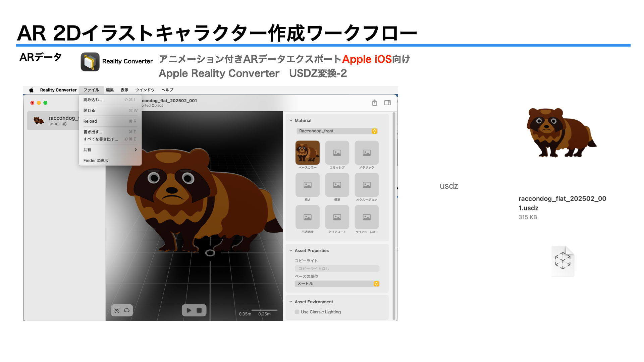
Task: Click the raccondog_flat_202502_001 window title
Action: tap(169, 101)
